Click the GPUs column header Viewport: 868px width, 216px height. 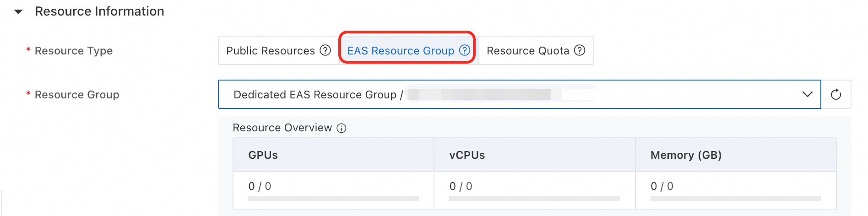pos(263,155)
